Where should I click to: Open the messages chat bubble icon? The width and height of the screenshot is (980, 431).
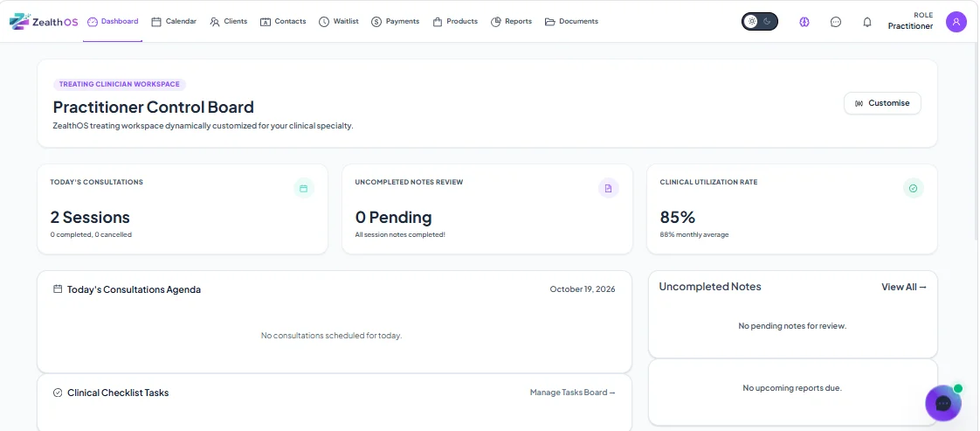click(x=836, y=22)
